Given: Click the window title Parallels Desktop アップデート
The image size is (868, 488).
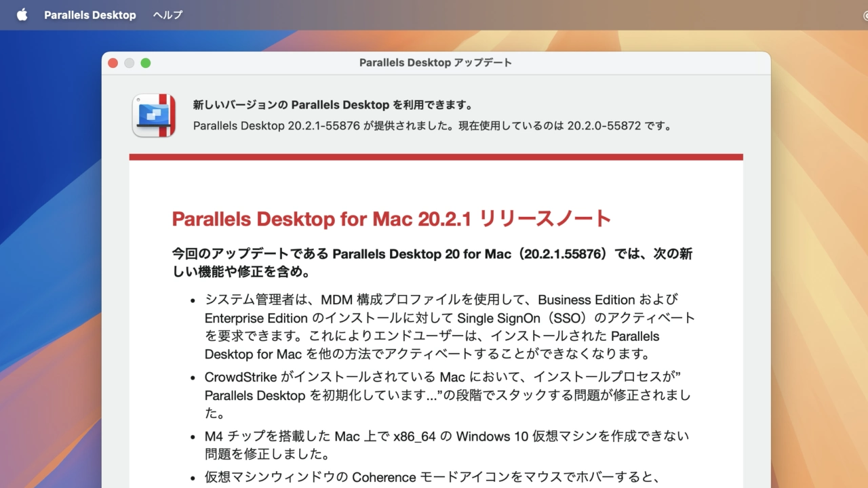Looking at the screenshot, I should pos(435,63).
